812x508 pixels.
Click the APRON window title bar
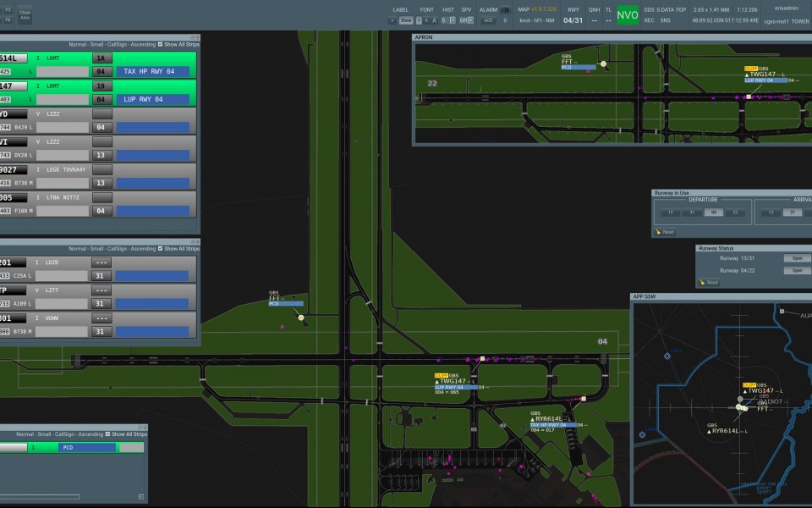click(x=612, y=37)
